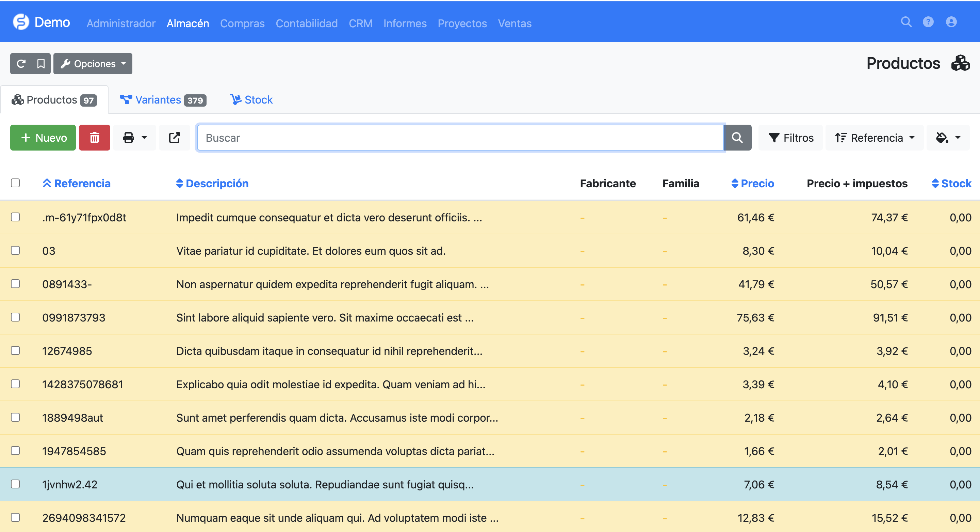Click the Productos cubes icon in page title
The image size is (980, 532).
tap(961, 63)
